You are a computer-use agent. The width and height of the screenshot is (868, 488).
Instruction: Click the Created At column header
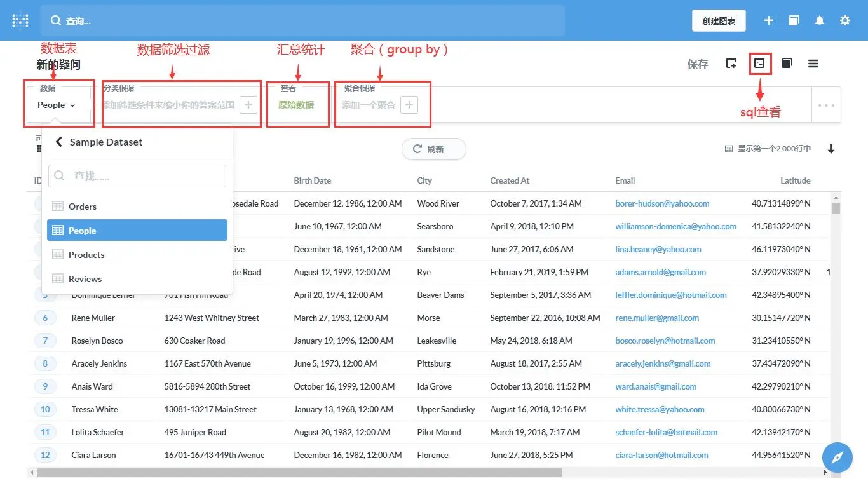pos(510,180)
